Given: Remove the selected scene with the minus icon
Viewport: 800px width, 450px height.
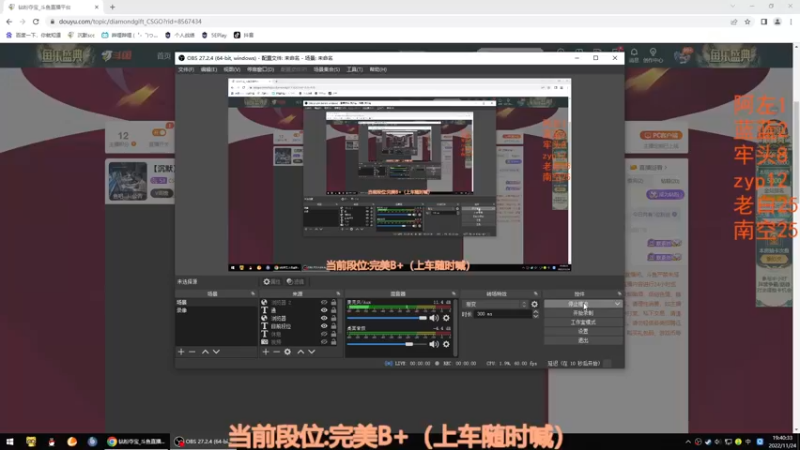Looking at the screenshot, I should [192, 352].
